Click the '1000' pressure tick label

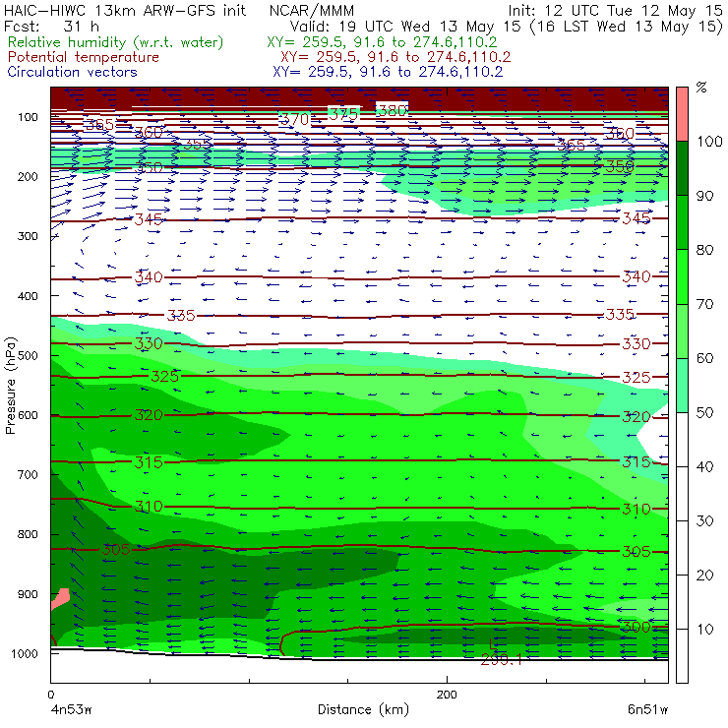tap(25, 653)
